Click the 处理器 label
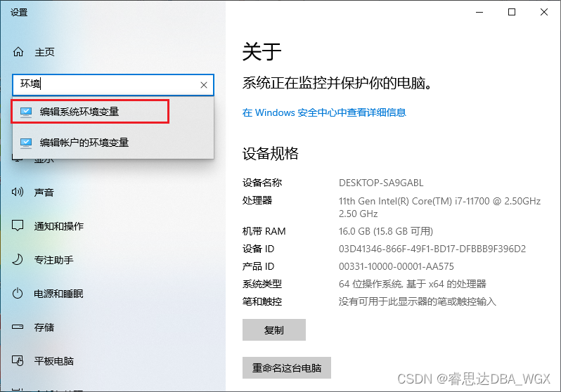This screenshot has width=561, height=392. tap(257, 200)
